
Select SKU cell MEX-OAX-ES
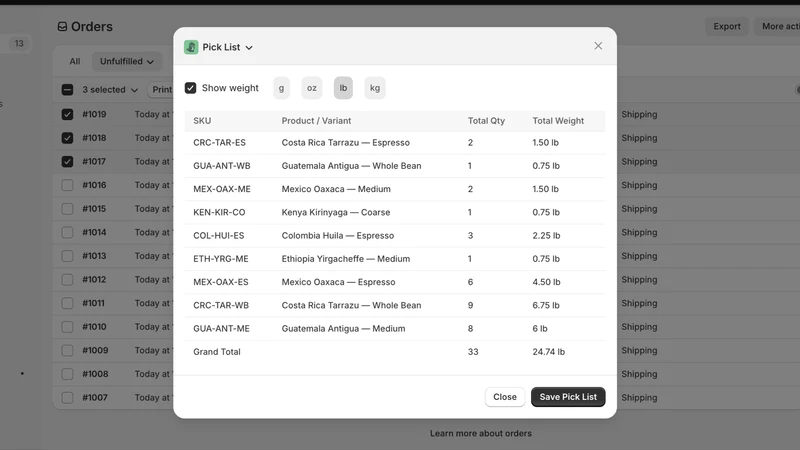221,282
